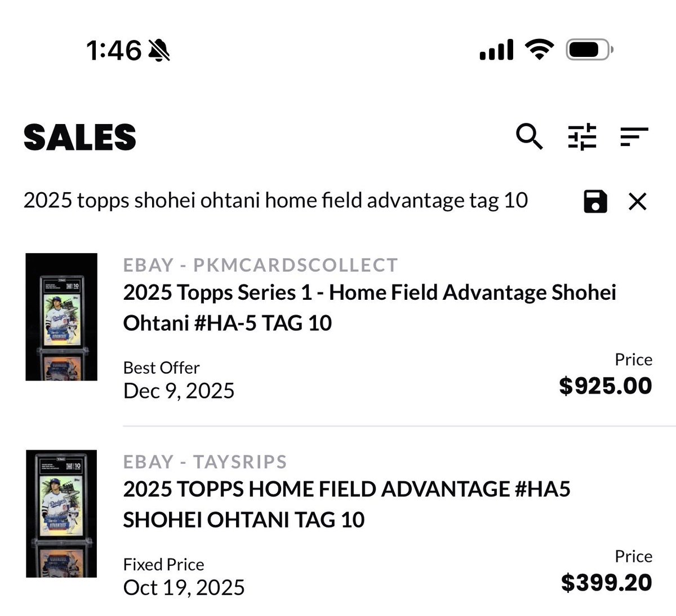
Task: Open the filter sliders icon
Action: (582, 136)
